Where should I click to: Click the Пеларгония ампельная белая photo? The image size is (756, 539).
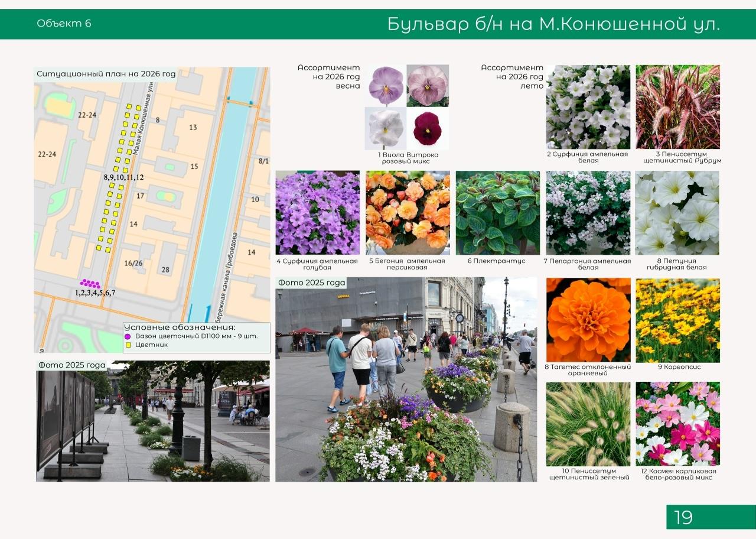(x=588, y=213)
